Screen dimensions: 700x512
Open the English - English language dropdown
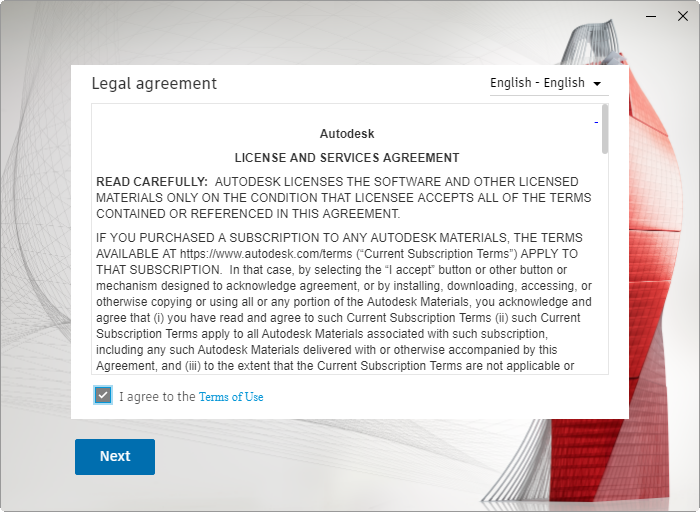[549, 83]
